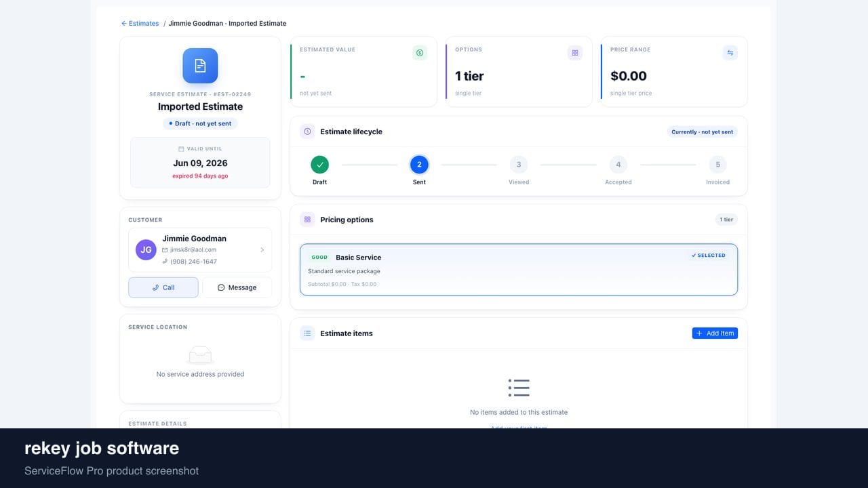Click the '1 tier' badge in Pricing options
The image size is (868, 488).
coord(727,220)
